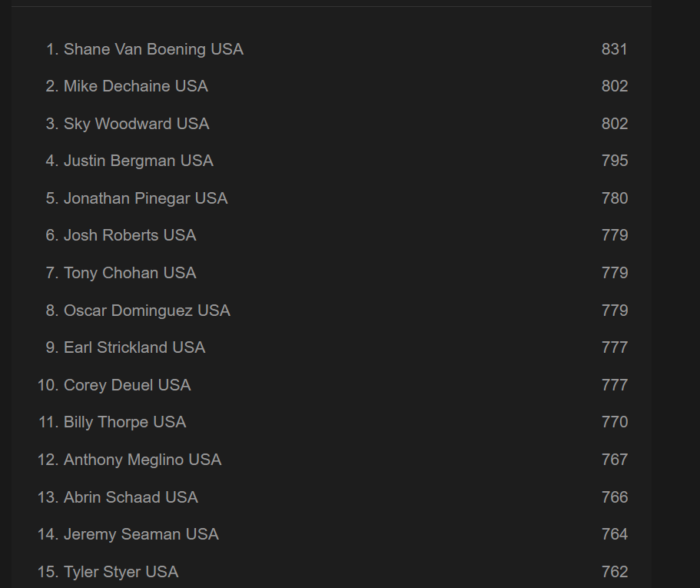Select Jeremy Seaman USA in rankings
This screenshot has height=588, width=700.
(x=141, y=534)
